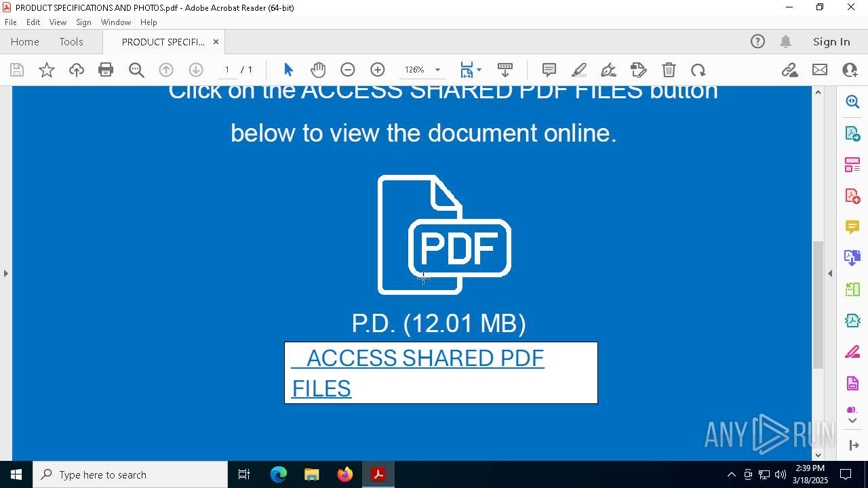The image size is (868, 488).
Task: Open the View menu
Action: (58, 22)
